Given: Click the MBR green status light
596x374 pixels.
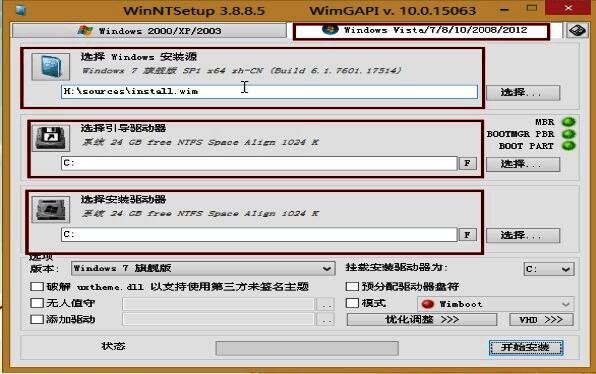Looking at the screenshot, I should pyautogui.click(x=569, y=122).
